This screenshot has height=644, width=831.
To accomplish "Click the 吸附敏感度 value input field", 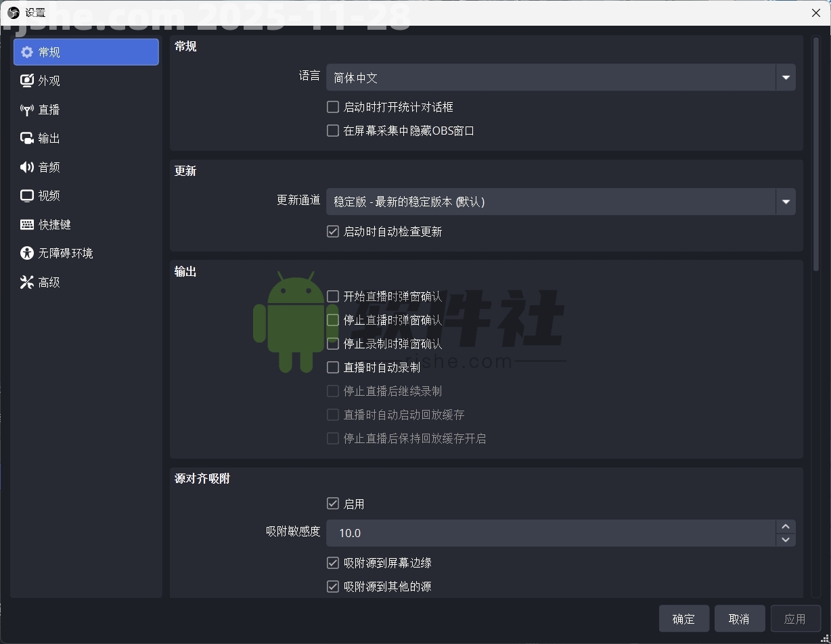I will pos(541,533).
